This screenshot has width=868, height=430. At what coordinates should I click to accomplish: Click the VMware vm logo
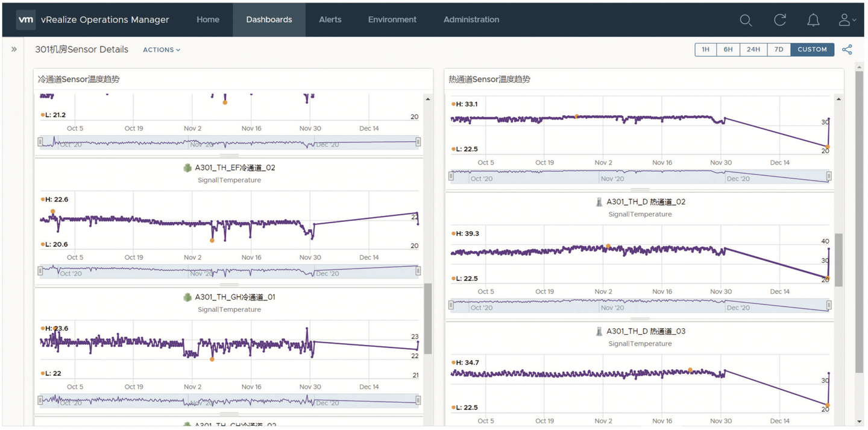tap(26, 19)
